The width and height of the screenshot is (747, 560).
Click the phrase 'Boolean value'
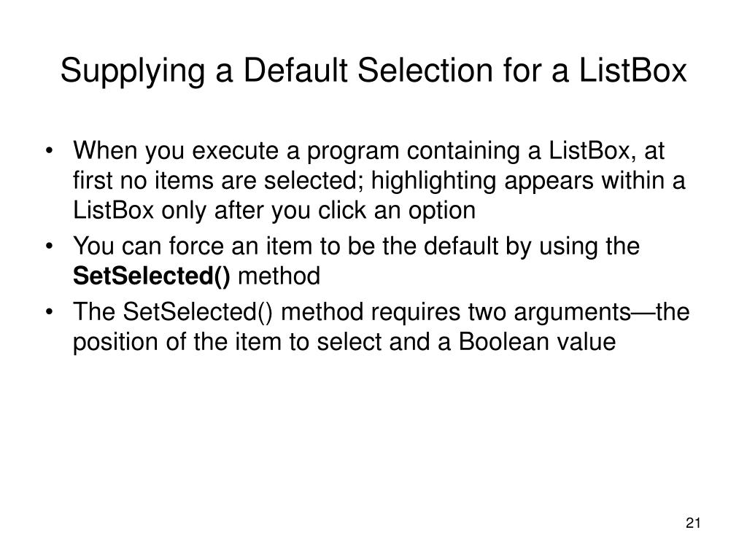[537, 342]
